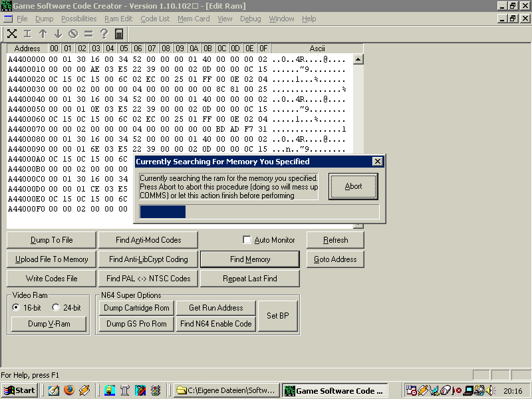The image size is (532, 399).
Task: Click the question mark toolbar icon
Action: point(104,34)
